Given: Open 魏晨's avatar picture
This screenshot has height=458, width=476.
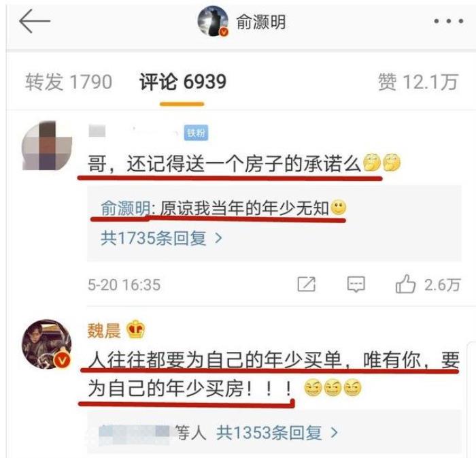Looking at the screenshot, I should (x=47, y=344).
